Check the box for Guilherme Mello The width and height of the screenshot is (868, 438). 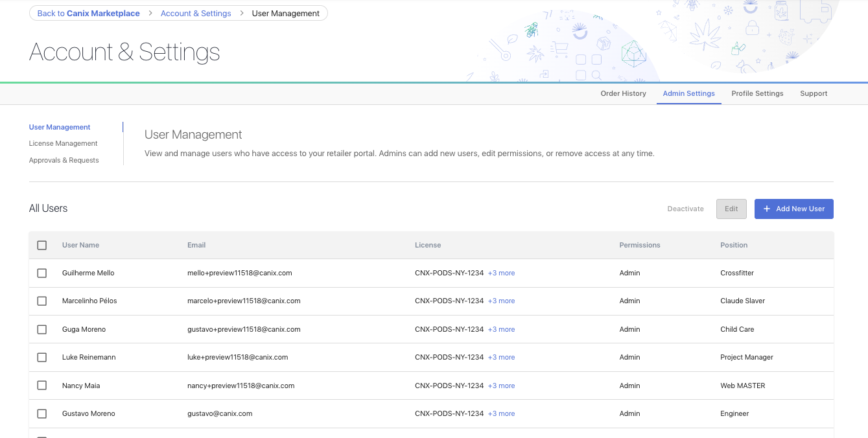click(42, 273)
